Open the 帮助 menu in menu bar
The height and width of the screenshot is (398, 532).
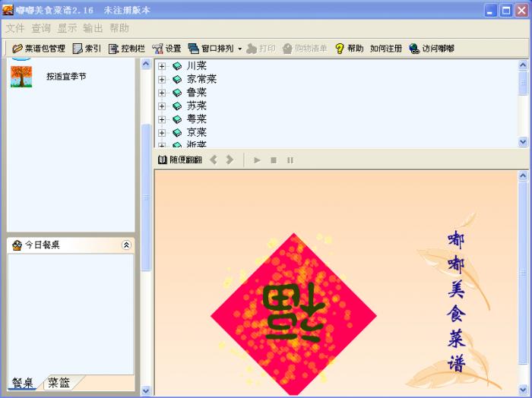(119, 28)
